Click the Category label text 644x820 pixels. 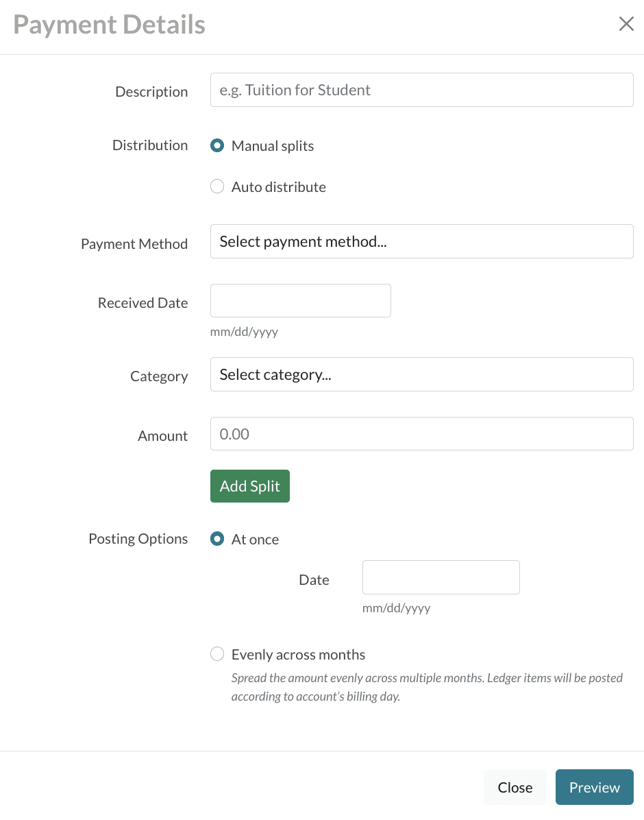point(159,376)
